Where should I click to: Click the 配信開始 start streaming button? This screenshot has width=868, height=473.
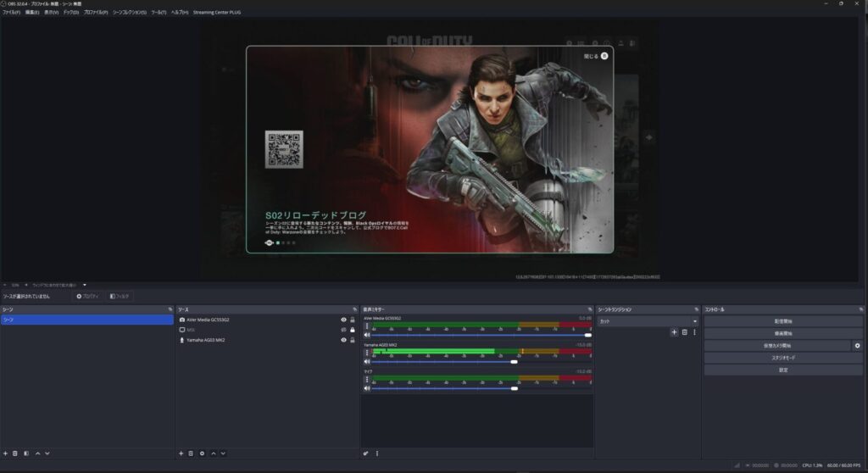click(x=783, y=322)
